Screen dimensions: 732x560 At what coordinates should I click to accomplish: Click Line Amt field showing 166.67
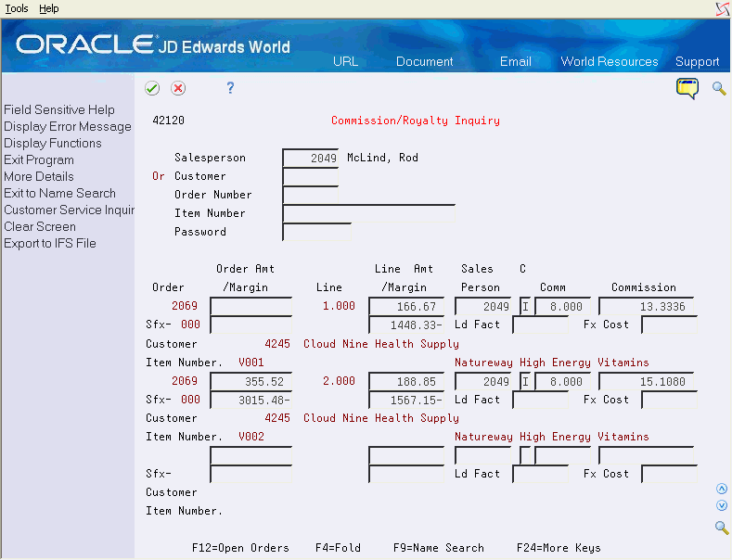[406, 307]
